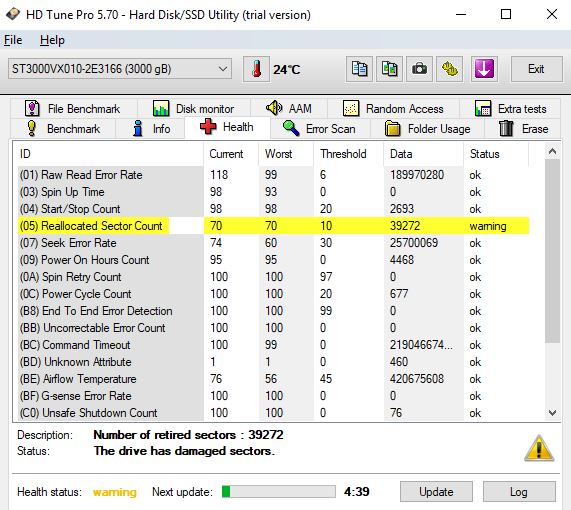Viewport: 571px width, 510px height.
Task: Select the Health tab
Action: tap(227, 127)
